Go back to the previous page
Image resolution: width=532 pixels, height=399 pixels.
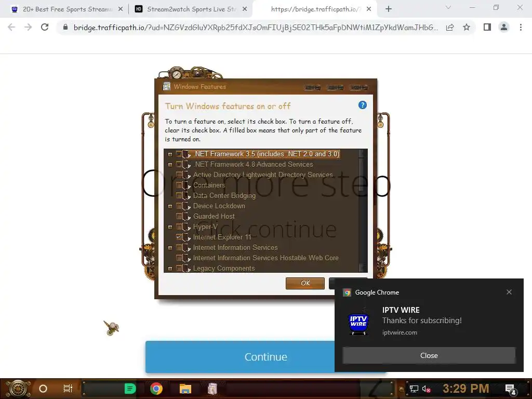(x=11, y=27)
